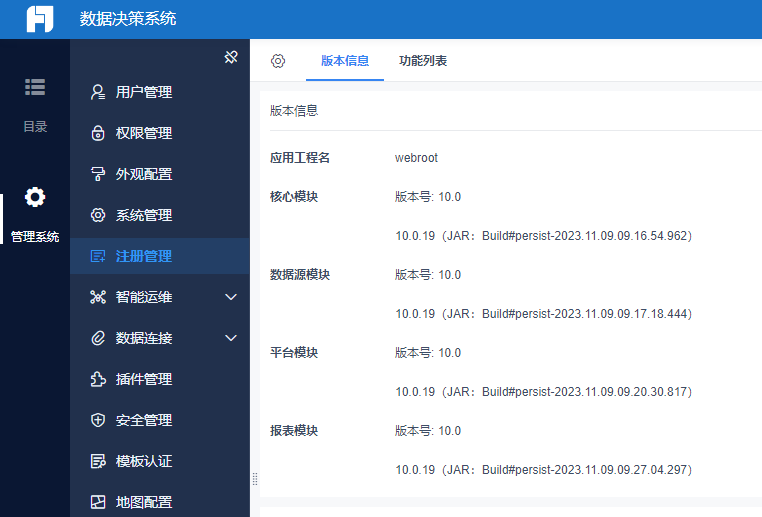Click the 版本信息 section heading
The height and width of the screenshot is (517, 762).
coord(294,111)
